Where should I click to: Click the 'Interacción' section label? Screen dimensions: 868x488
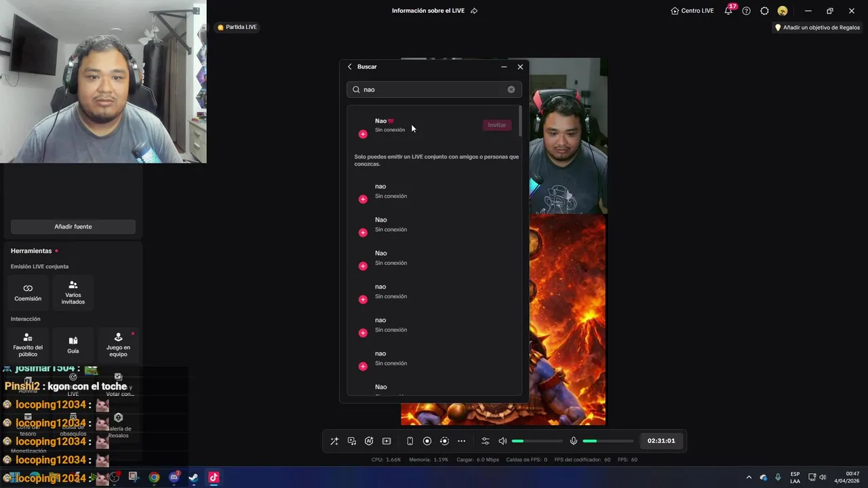click(25, 319)
